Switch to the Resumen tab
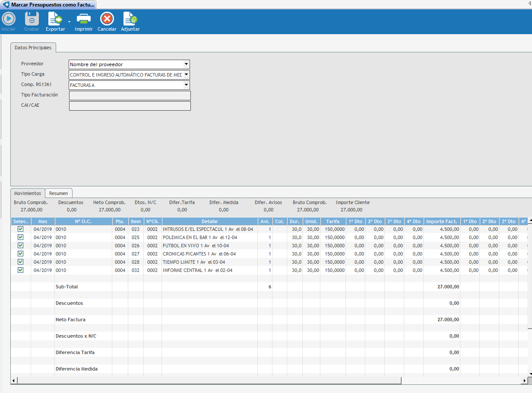Viewport: 532px width, 393px height. pyautogui.click(x=58, y=193)
